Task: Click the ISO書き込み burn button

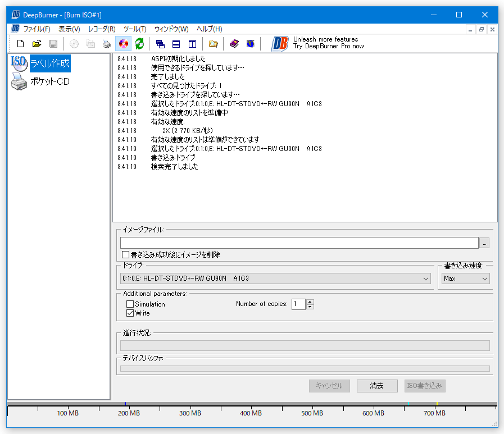Action: tap(425, 386)
